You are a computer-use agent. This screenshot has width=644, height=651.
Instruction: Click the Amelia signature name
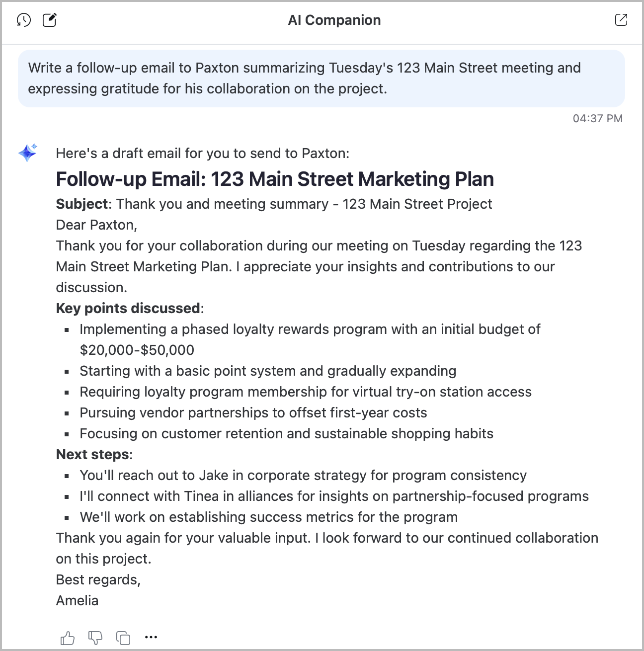77,600
